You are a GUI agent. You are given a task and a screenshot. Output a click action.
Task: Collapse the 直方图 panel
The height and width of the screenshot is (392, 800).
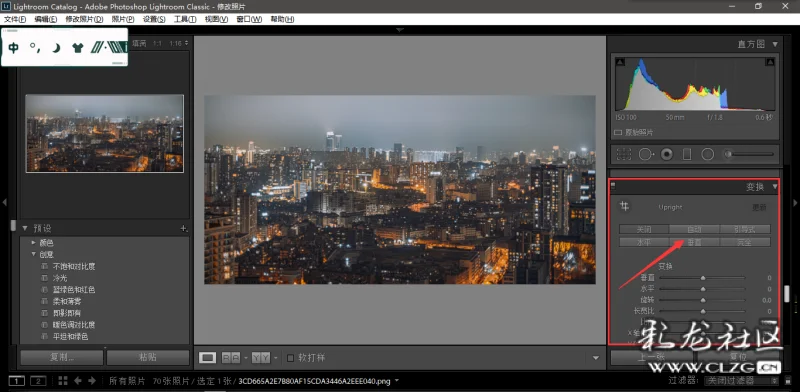coord(775,44)
